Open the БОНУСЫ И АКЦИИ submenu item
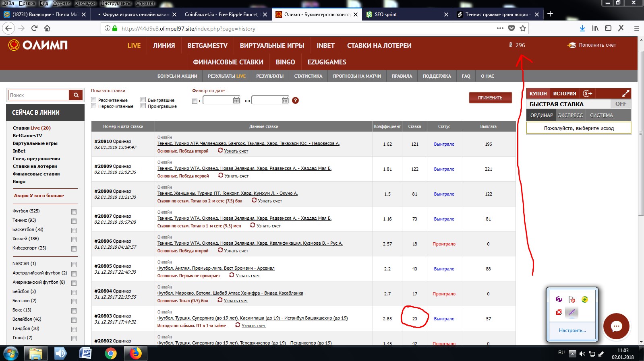 177,76
